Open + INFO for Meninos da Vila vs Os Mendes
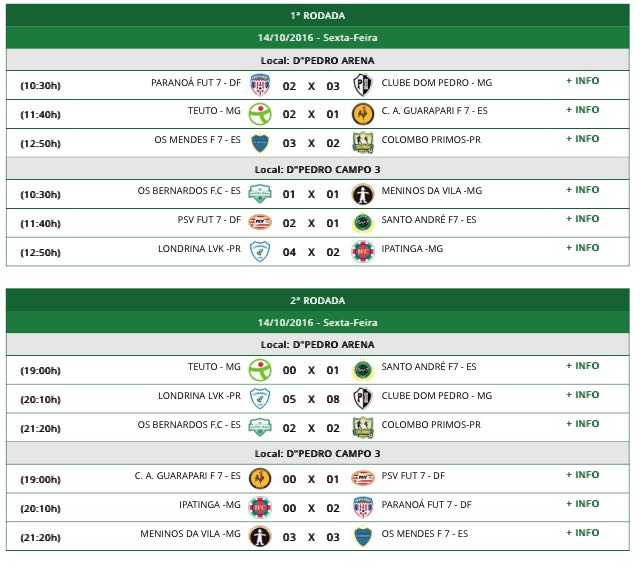 click(582, 533)
